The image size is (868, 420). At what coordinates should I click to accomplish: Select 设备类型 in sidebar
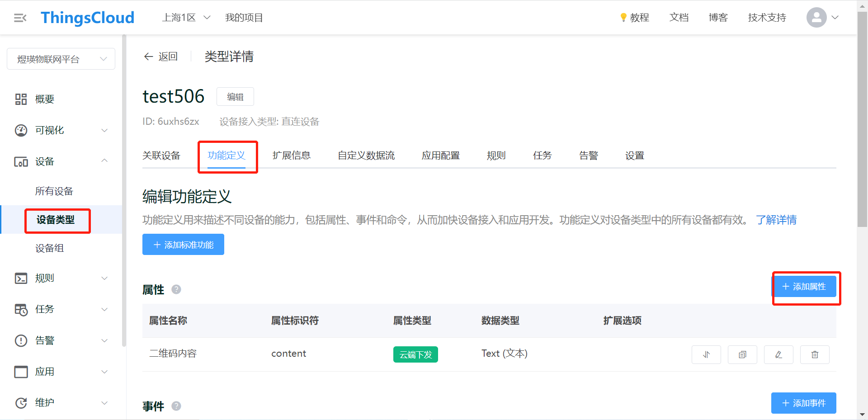[56, 220]
